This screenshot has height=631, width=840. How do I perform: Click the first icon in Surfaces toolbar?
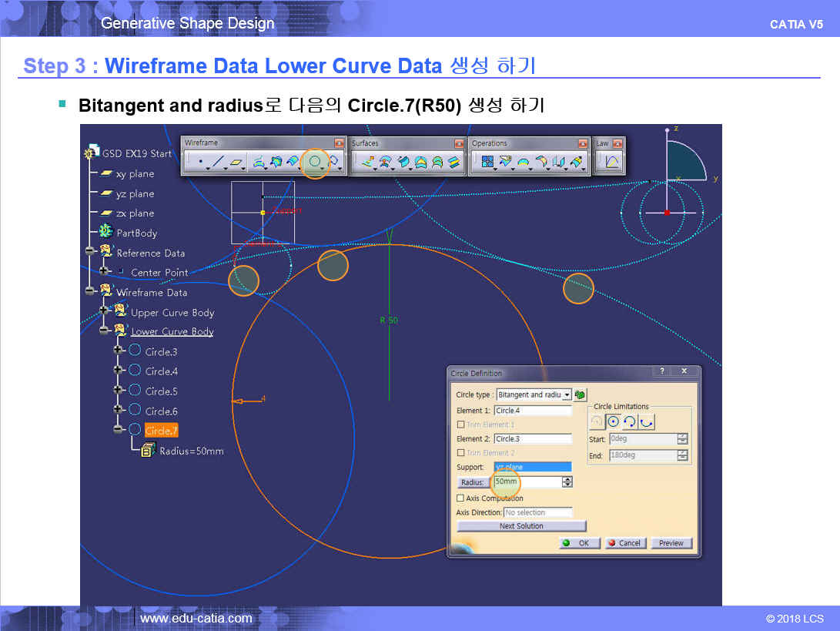pos(367,162)
